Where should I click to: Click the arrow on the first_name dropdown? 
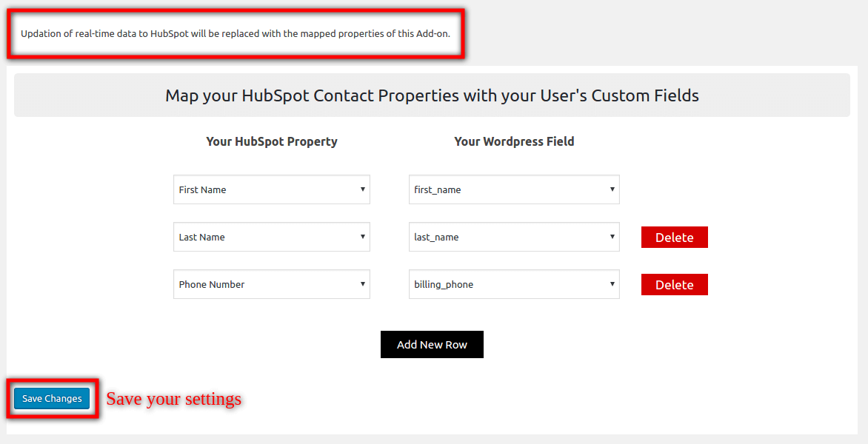click(612, 189)
